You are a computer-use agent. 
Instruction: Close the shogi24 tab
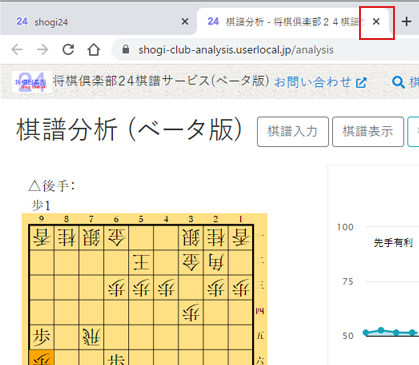coord(185,22)
